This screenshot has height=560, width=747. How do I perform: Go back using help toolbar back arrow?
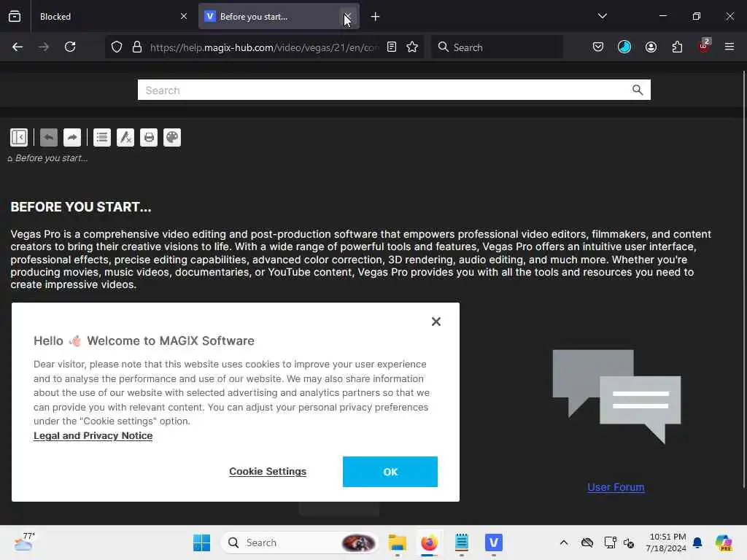49,138
